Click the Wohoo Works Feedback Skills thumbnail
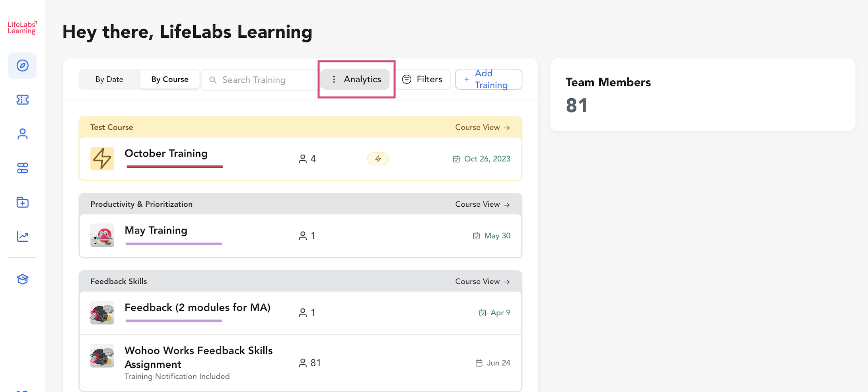Image resolution: width=868 pixels, height=392 pixels. click(x=102, y=356)
